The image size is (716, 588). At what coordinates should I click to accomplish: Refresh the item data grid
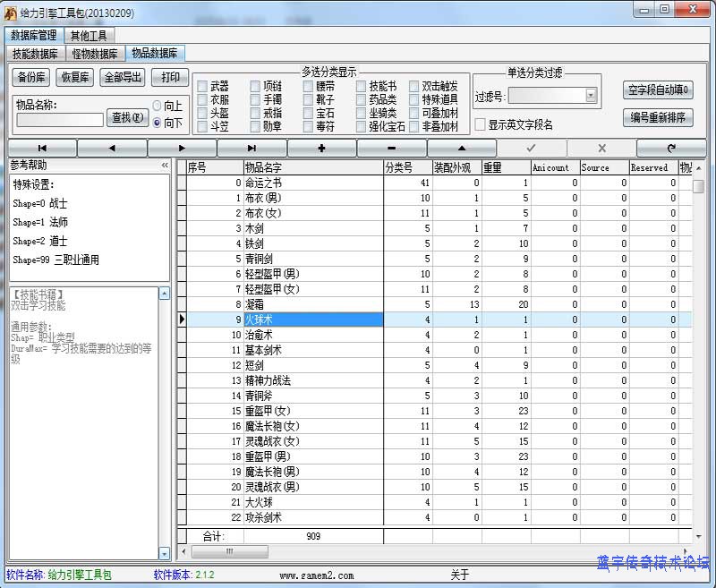click(670, 148)
